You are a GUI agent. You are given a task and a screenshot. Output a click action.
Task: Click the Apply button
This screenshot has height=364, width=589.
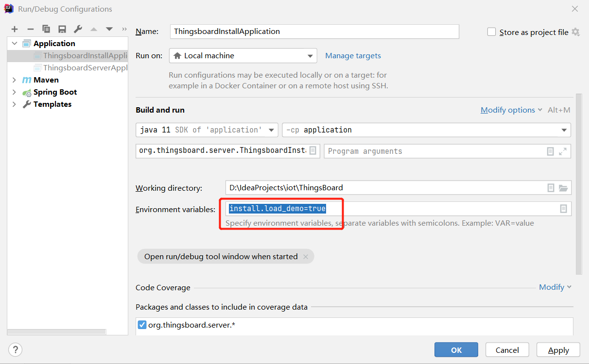(x=558, y=350)
